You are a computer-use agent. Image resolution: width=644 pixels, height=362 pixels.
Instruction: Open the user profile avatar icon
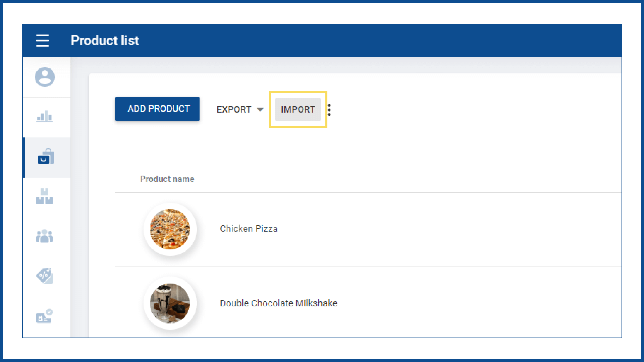pyautogui.click(x=45, y=77)
